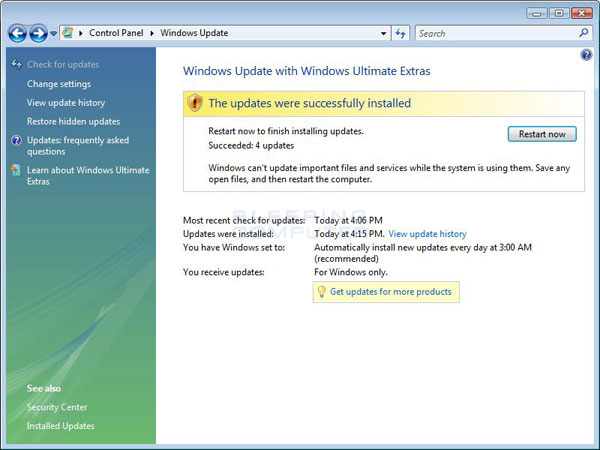The image size is (600, 450).
Task: Maximize the Windows Update window
Action: [x=559, y=13]
